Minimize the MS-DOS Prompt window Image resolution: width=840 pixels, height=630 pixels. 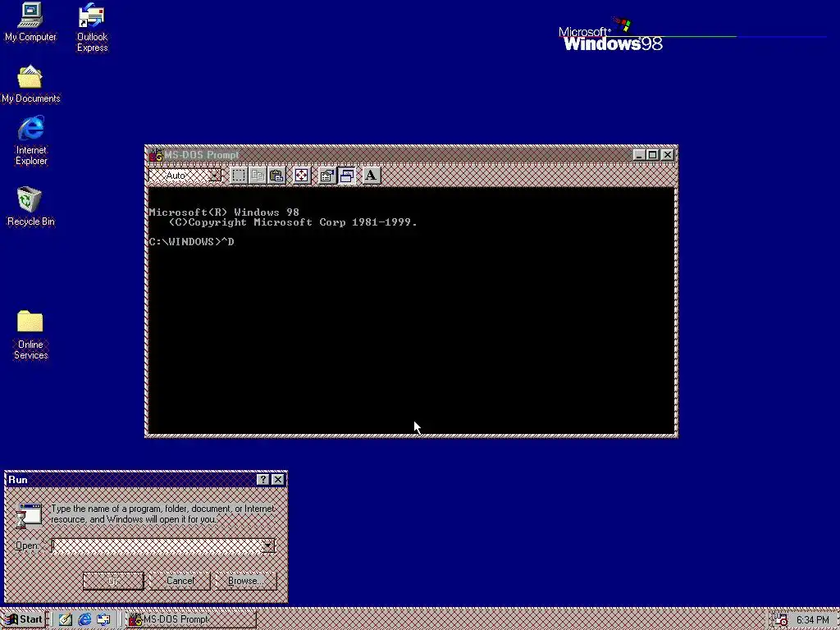[638, 155]
